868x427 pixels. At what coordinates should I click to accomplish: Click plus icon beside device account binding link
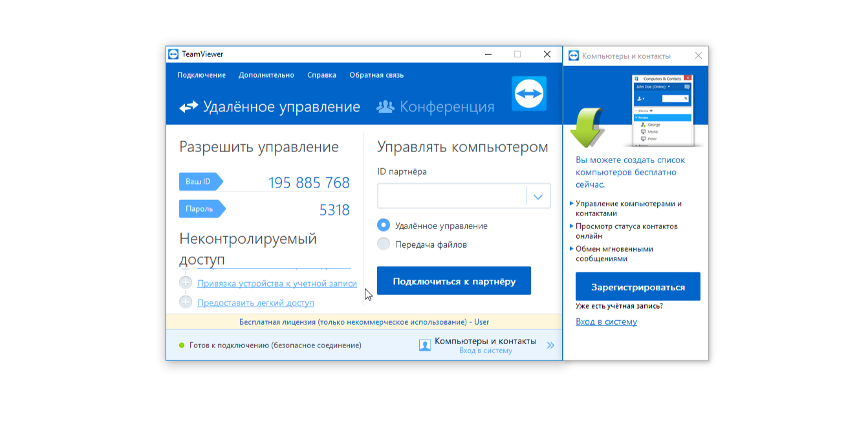click(186, 283)
